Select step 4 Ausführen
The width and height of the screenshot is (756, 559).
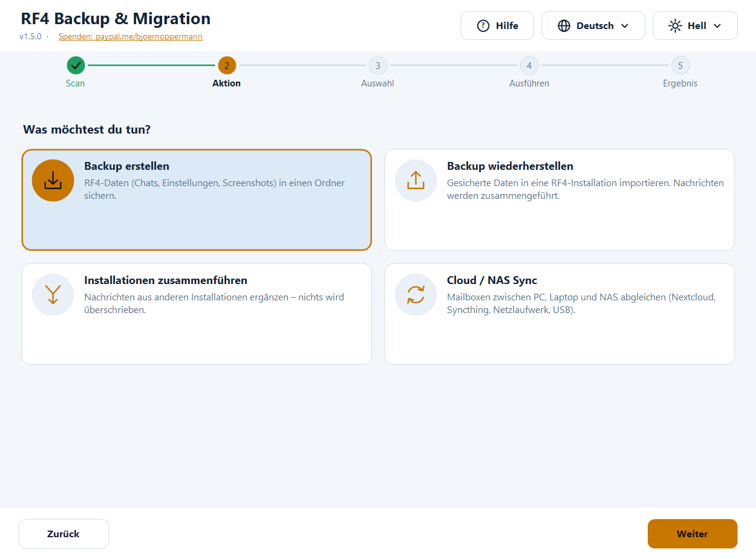(x=529, y=65)
